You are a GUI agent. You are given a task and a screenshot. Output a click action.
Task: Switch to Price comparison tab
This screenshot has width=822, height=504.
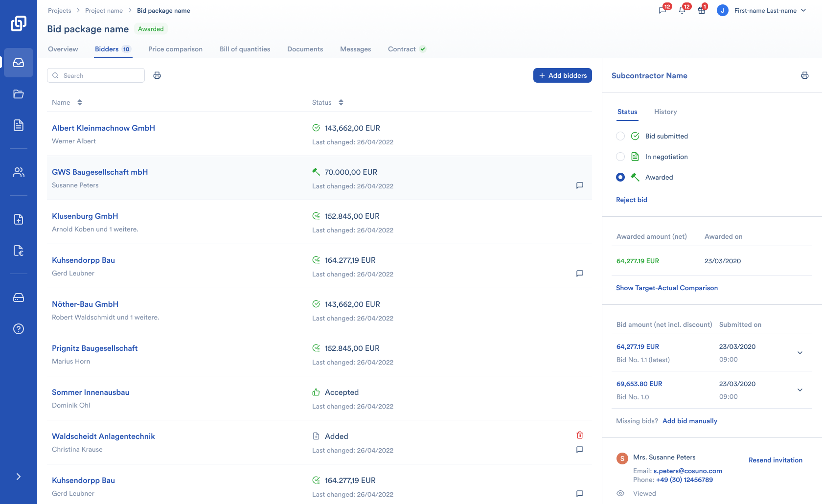(175, 49)
